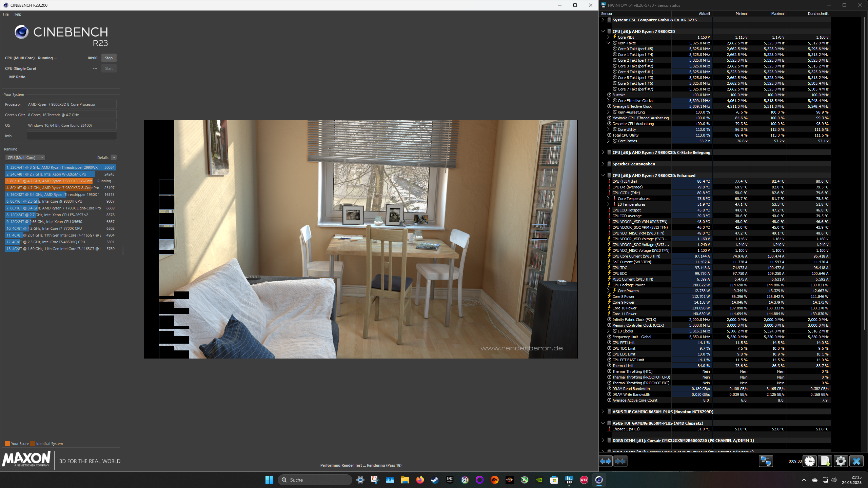The image size is (868, 488).
Task: Start logging with sheet plus icon
Action: click(825, 461)
